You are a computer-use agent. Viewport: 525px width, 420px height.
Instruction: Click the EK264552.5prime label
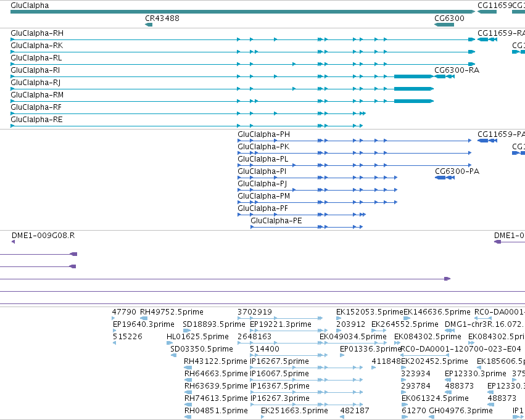(405, 324)
